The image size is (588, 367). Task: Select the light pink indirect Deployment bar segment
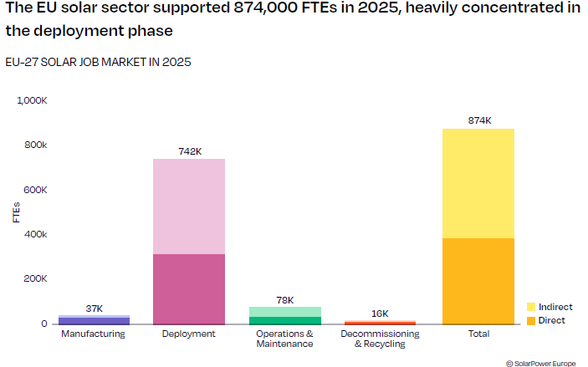[189, 206]
